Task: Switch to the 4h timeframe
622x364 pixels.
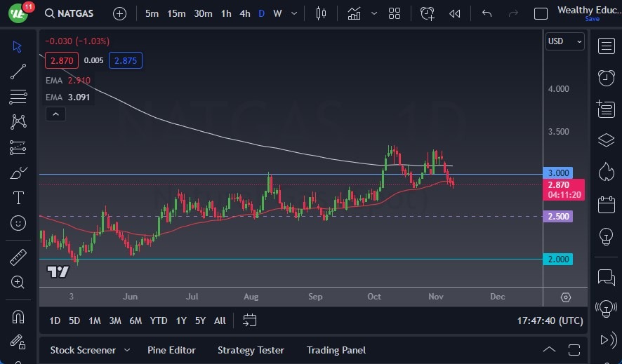Action: [244, 13]
